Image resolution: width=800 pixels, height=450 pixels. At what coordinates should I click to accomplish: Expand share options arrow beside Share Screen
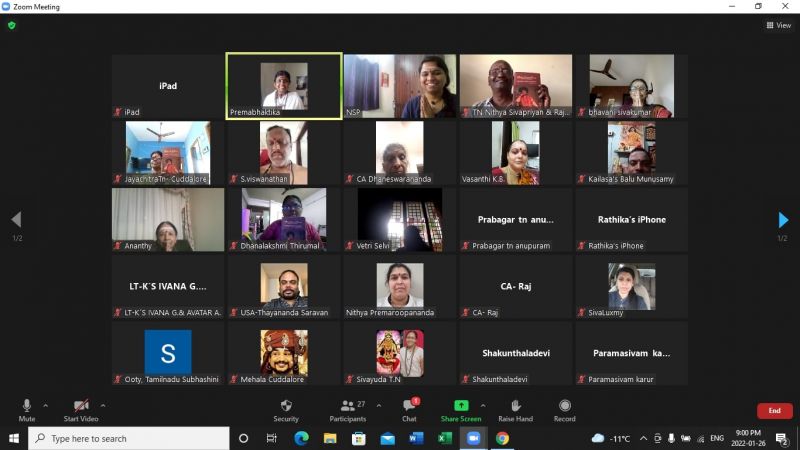(483, 406)
